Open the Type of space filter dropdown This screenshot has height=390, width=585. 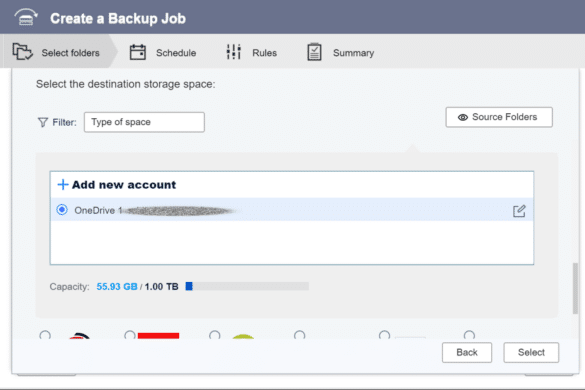[x=144, y=122]
